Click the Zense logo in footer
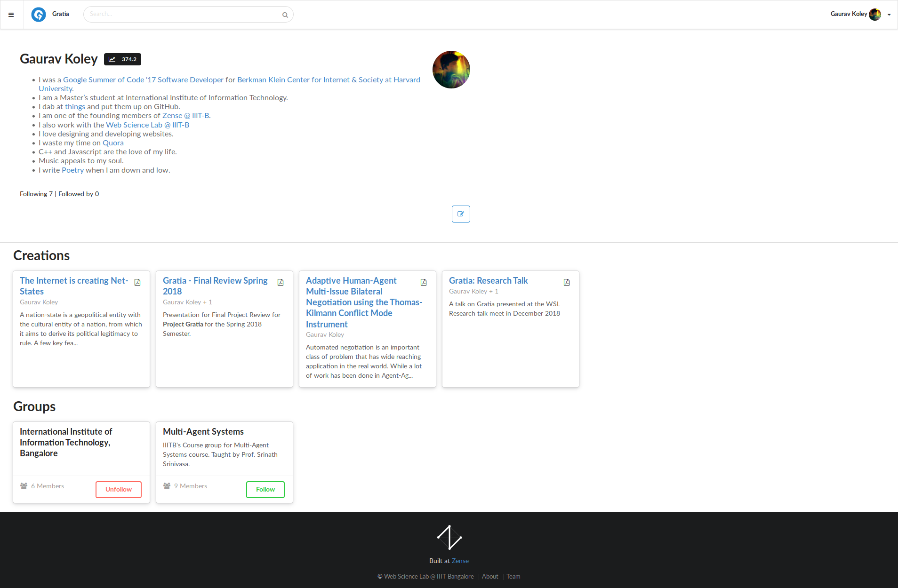The image size is (898, 588). [x=449, y=537]
